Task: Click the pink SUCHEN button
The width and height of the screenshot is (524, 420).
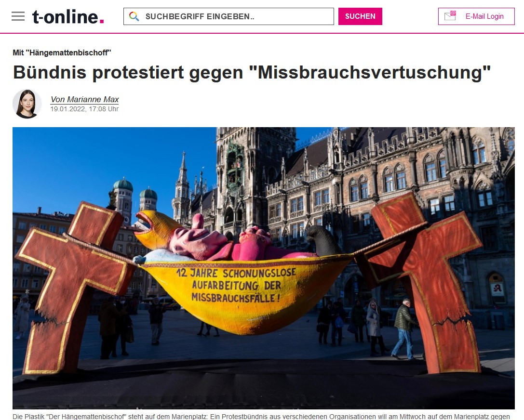Action: (x=360, y=16)
